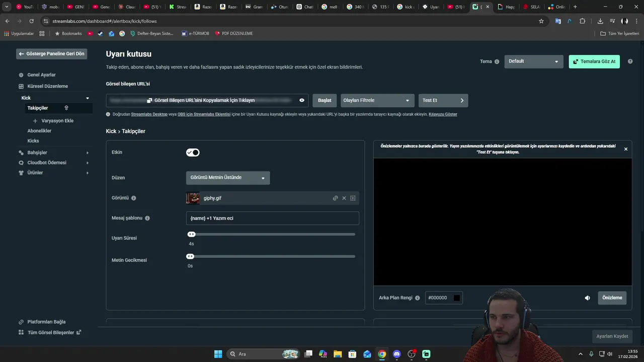Bookmark this page with star icon
Viewport: 644px width, 362px height.
click(x=541, y=21)
